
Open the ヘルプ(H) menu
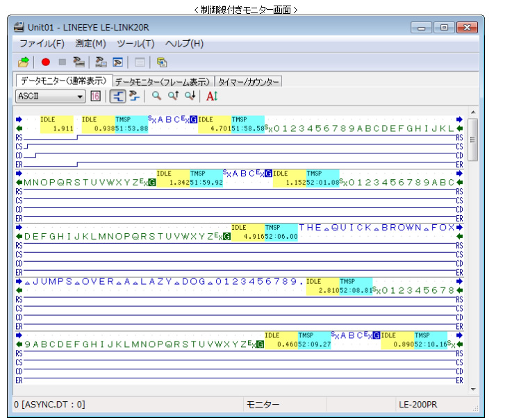coord(184,44)
